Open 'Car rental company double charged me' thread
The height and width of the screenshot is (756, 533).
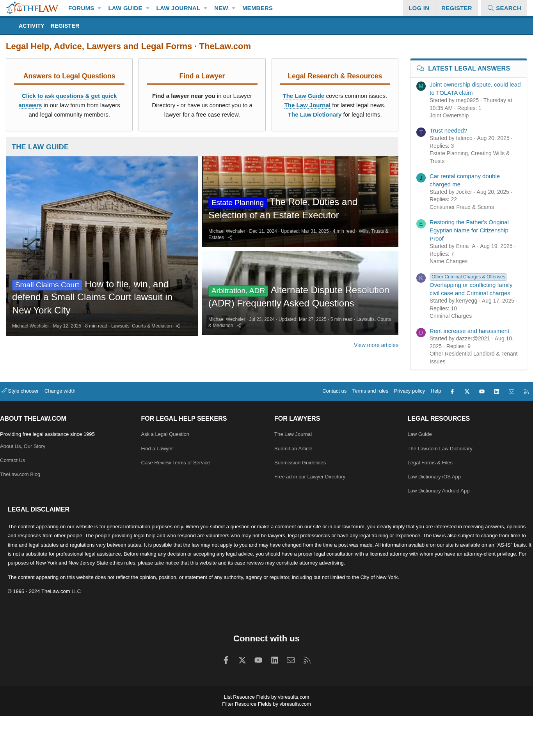coord(465,180)
